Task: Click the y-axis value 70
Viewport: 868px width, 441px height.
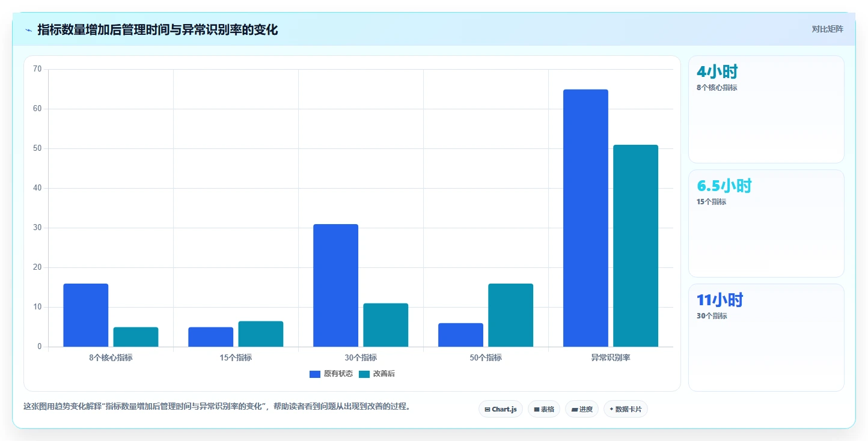Action: 37,69
